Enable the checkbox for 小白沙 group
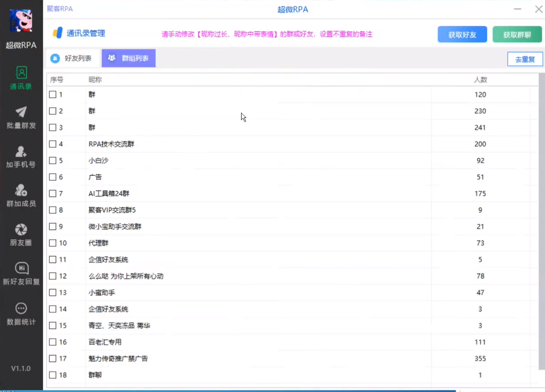Image resolution: width=545 pixels, height=392 pixels. click(x=53, y=161)
